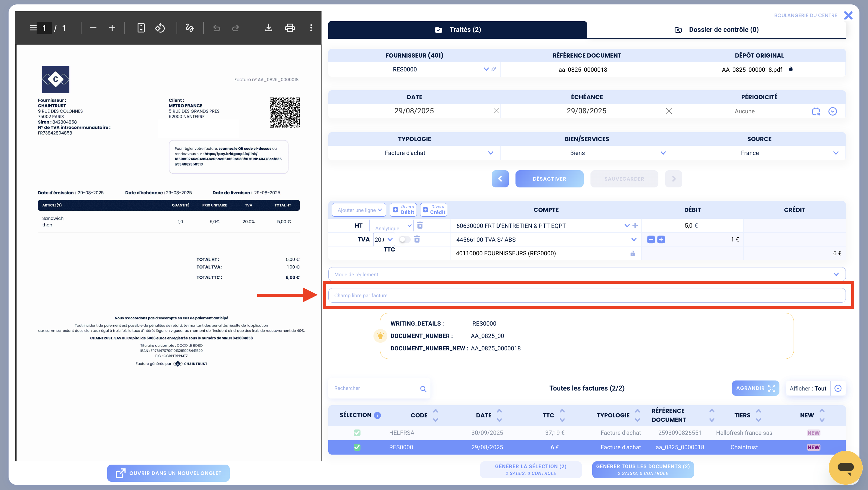Go to the previous invoice with left arrow button
This screenshot has height=490, width=868.
pos(500,179)
